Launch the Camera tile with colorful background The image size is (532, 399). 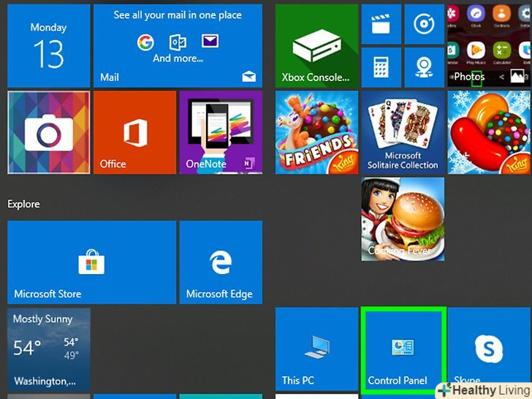(48, 132)
